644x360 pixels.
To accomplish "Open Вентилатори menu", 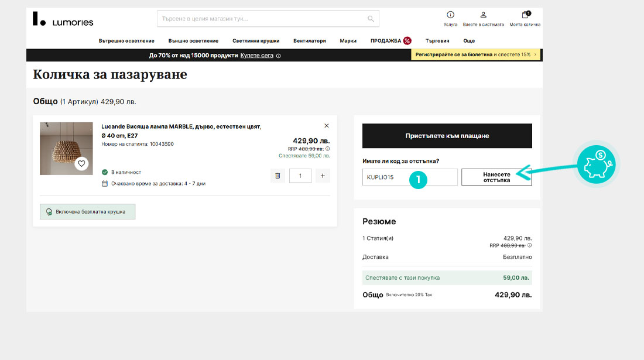I will 310,41.
